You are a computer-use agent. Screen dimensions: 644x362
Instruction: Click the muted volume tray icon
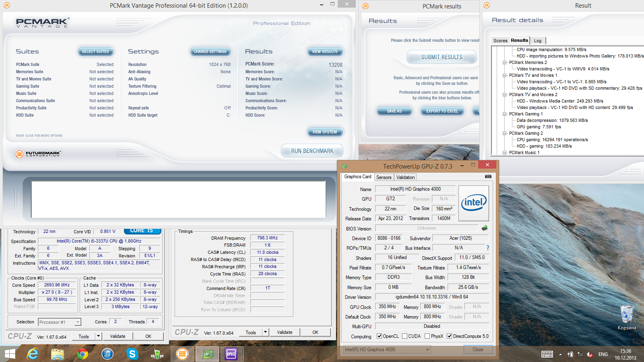590,354
